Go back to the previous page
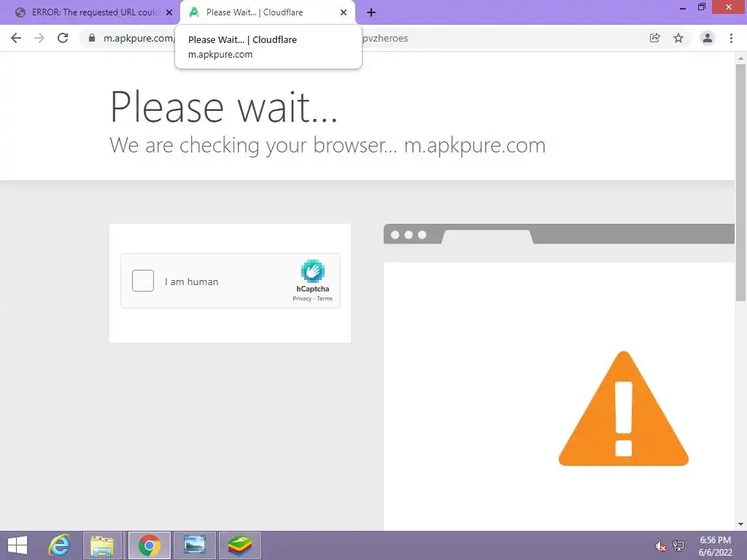This screenshot has width=747, height=560. pos(16,38)
